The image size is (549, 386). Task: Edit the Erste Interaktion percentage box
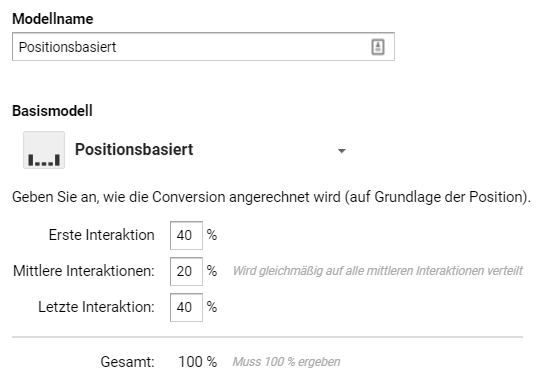(186, 235)
